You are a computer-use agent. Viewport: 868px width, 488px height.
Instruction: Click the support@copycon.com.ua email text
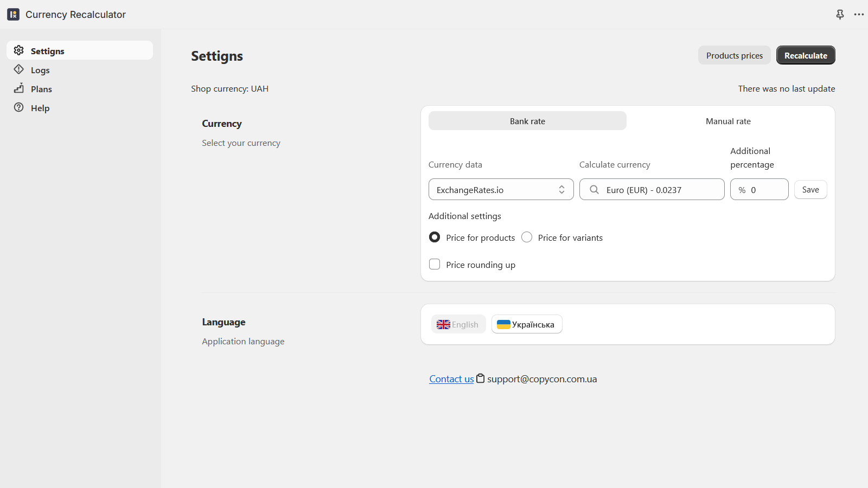[x=542, y=378]
